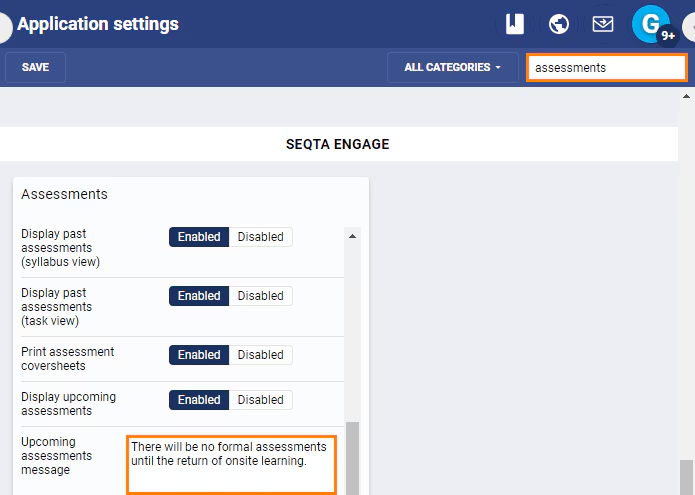
Task: Disable Display upcoming assessments
Action: click(x=261, y=400)
